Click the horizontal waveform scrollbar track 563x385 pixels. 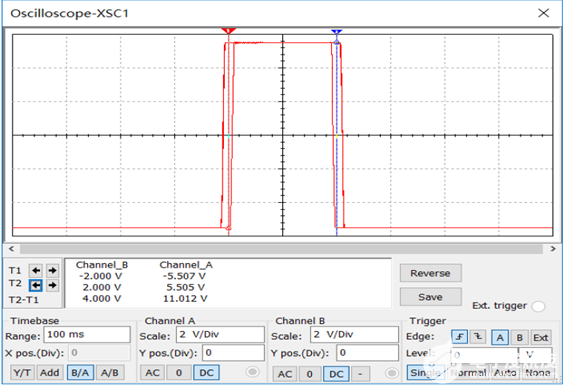pyautogui.click(x=281, y=249)
